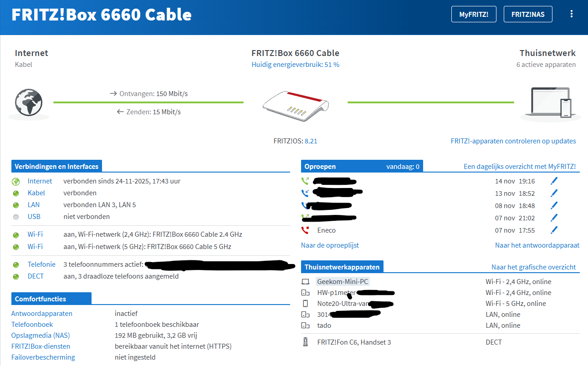
Task: Check FRITZ! devices for updates
Action: (513, 141)
